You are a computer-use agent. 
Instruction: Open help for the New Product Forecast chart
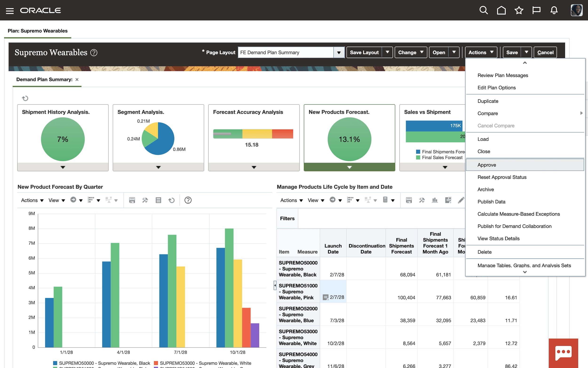point(188,200)
